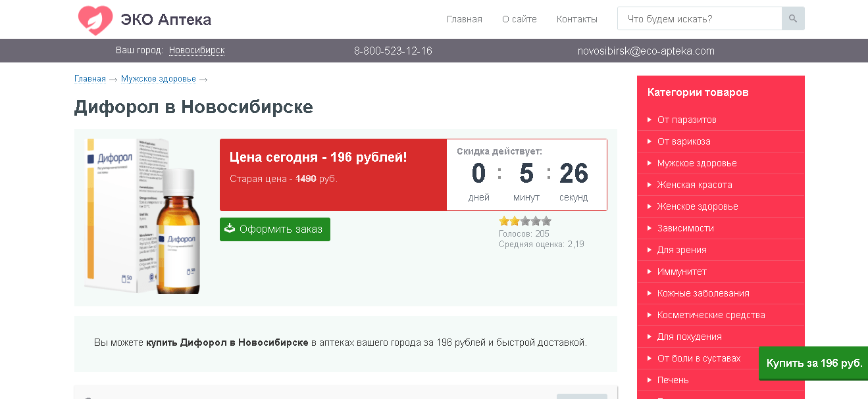The height and width of the screenshot is (399, 868).
Task: Open the Контакты menu item
Action: (x=577, y=19)
